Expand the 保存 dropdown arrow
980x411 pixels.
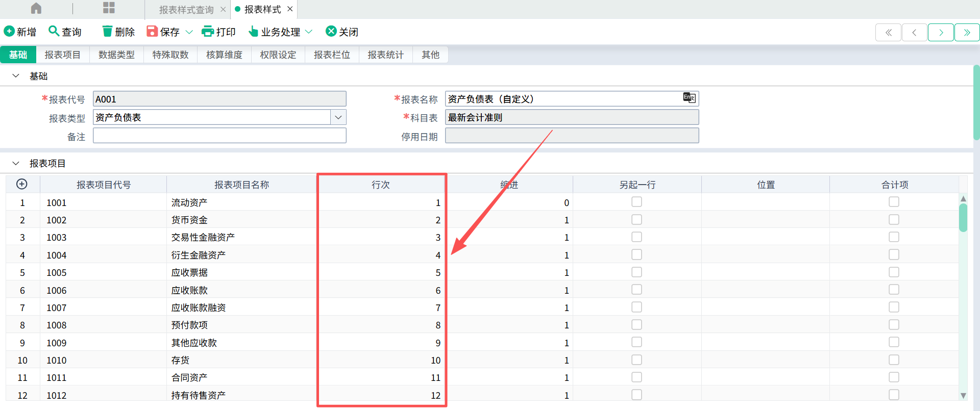(189, 32)
